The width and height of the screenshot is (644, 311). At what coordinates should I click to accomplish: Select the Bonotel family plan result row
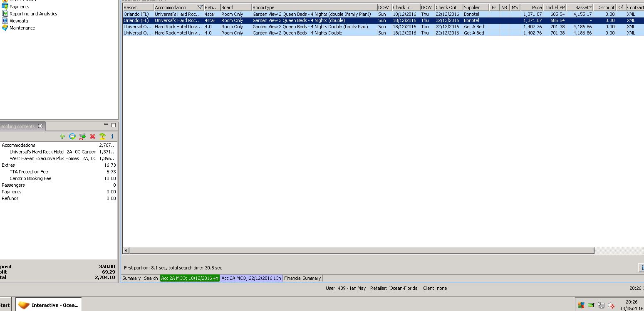click(x=383, y=14)
